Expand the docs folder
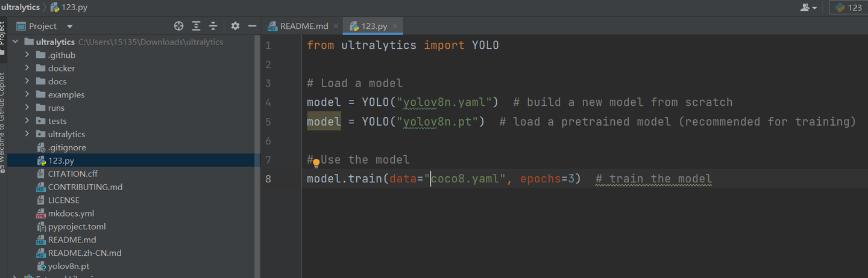 (x=27, y=81)
